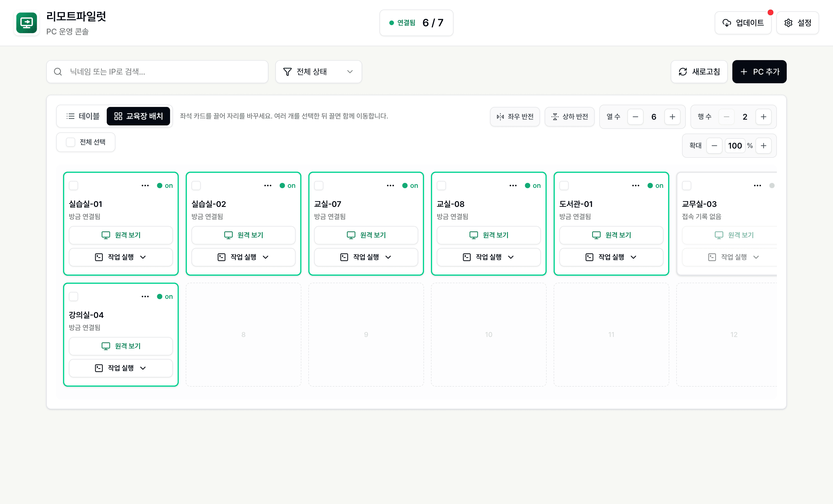Select the 실습실-01 card checkbox

(73, 186)
